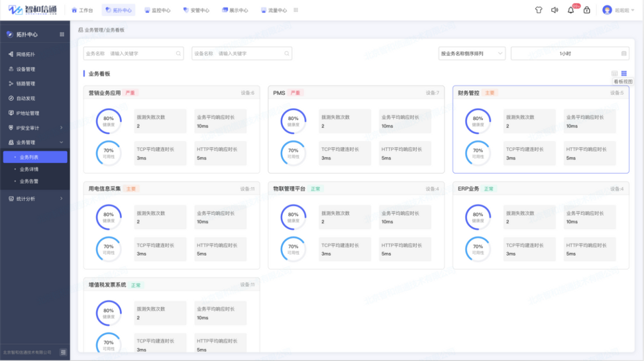The width and height of the screenshot is (644, 361).
Task: Click the search icon in 设备名称 field
Action: [287, 54]
